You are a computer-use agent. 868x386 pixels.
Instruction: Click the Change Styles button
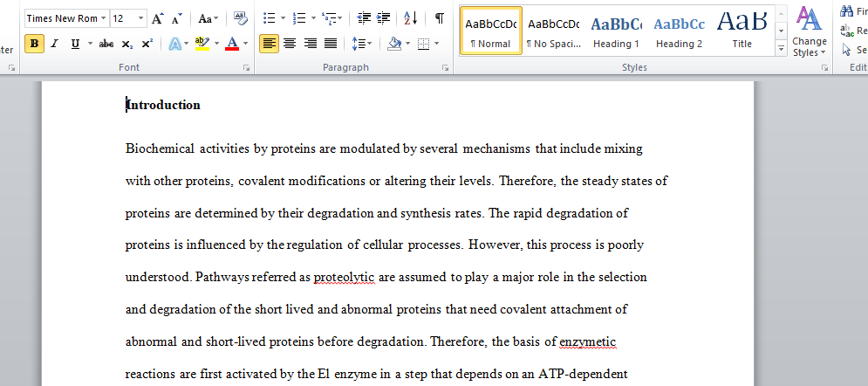pos(809,33)
